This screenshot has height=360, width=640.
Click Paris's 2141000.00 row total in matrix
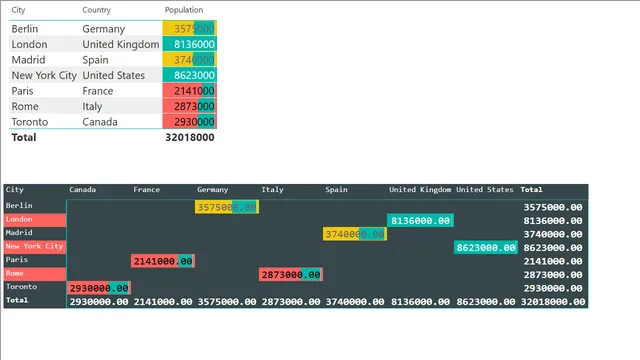tap(553, 261)
